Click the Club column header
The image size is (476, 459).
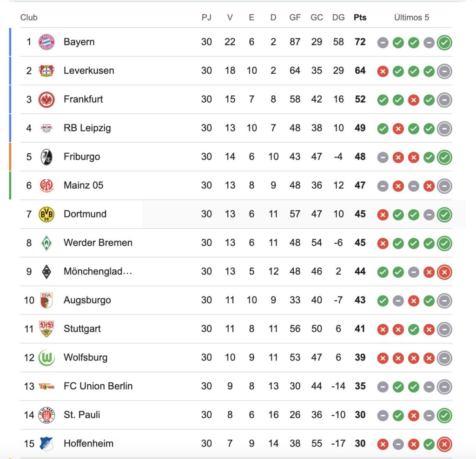click(29, 18)
